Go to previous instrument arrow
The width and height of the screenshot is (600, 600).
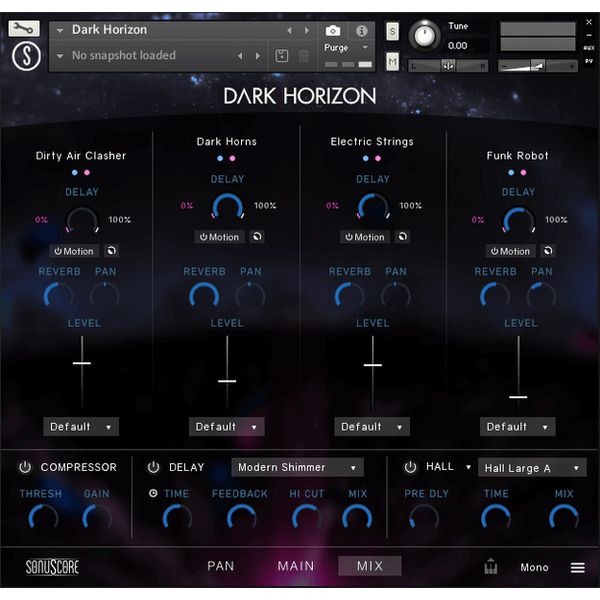tap(289, 30)
